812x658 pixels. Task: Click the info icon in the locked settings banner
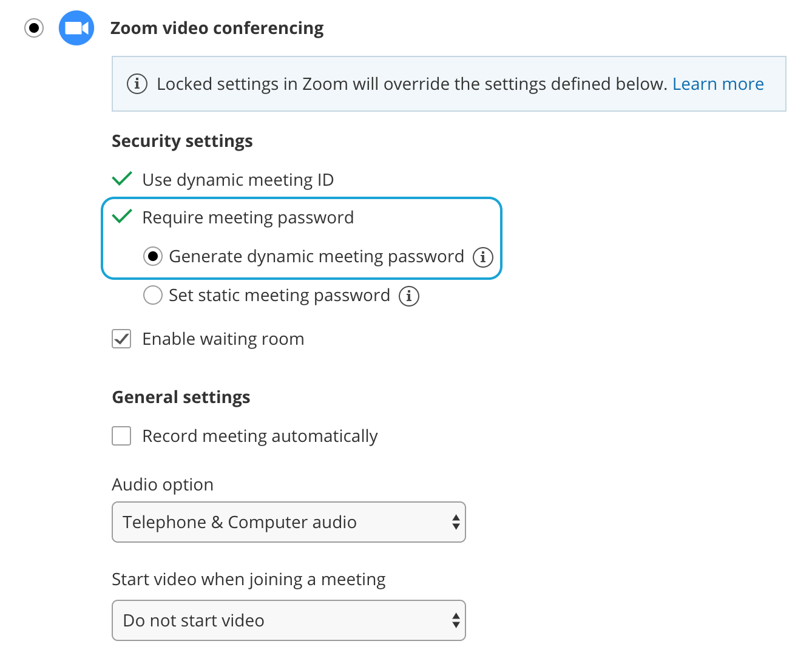point(137,84)
